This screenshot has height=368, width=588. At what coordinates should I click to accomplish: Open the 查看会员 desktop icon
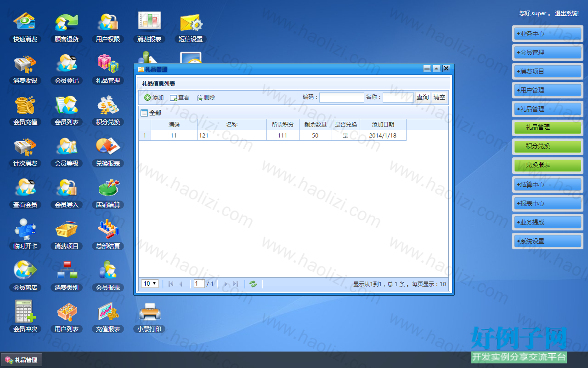(x=25, y=193)
